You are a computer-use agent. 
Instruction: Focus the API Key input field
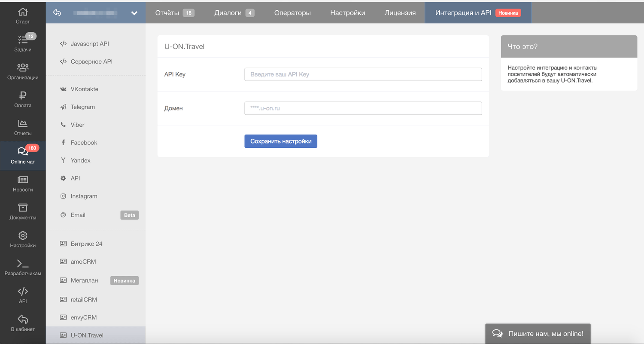click(x=363, y=74)
